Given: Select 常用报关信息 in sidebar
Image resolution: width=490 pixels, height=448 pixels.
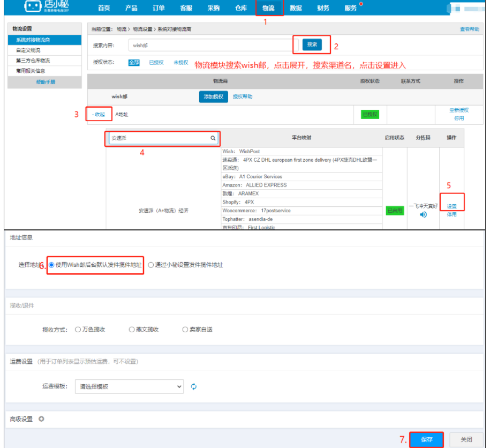Looking at the screenshot, I should (44, 71).
